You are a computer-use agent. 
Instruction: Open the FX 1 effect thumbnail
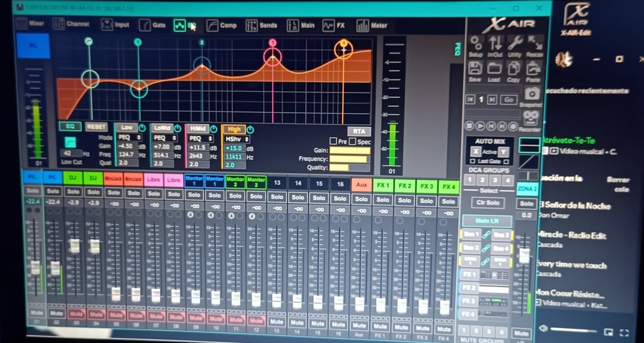[x=493, y=275]
